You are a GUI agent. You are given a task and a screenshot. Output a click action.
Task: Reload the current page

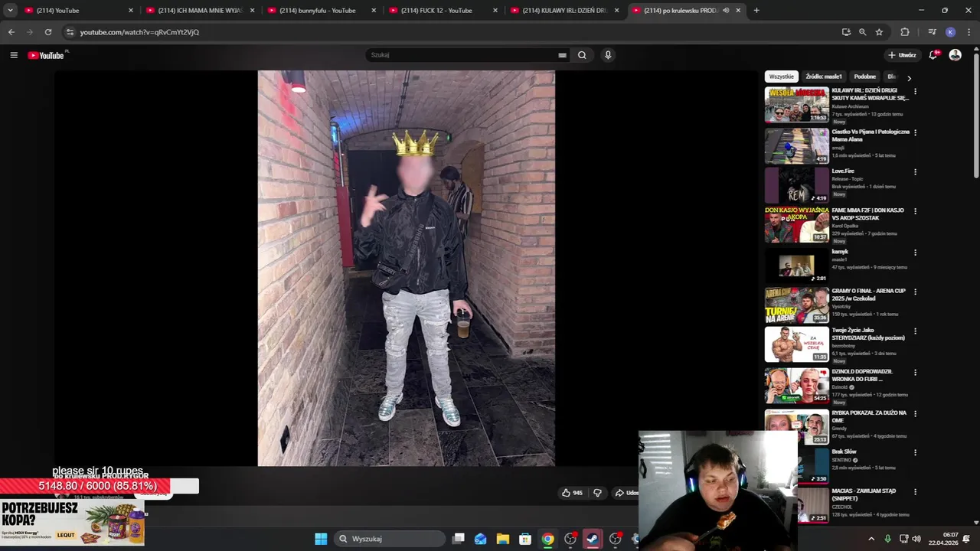(x=47, y=32)
